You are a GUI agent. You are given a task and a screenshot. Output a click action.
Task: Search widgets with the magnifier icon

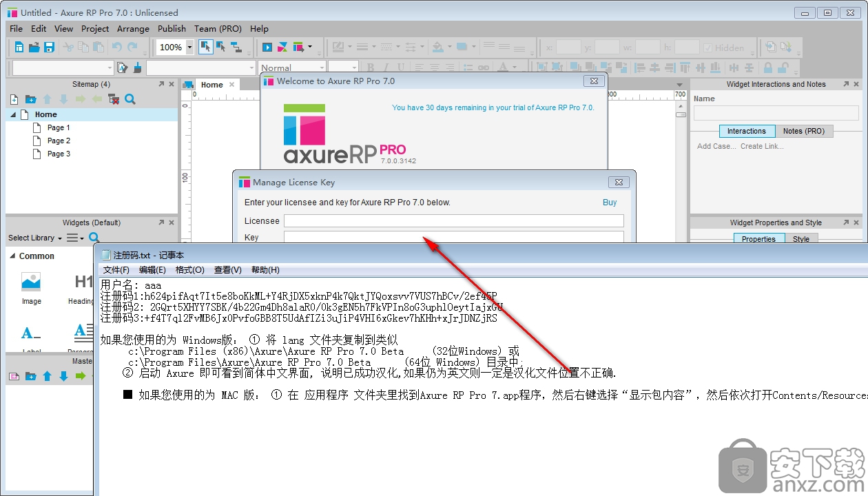(94, 238)
